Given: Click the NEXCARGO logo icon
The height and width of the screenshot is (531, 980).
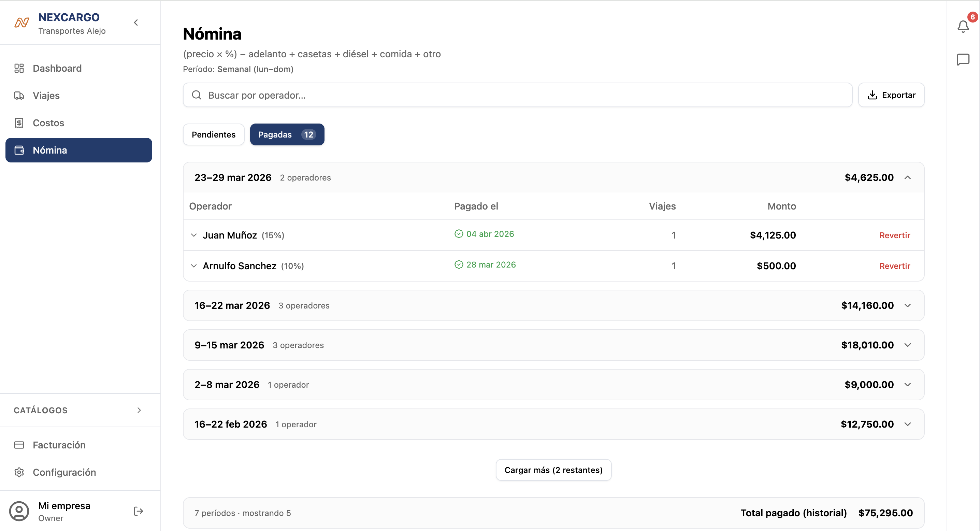Looking at the screenshot, I should pos(22,23).
